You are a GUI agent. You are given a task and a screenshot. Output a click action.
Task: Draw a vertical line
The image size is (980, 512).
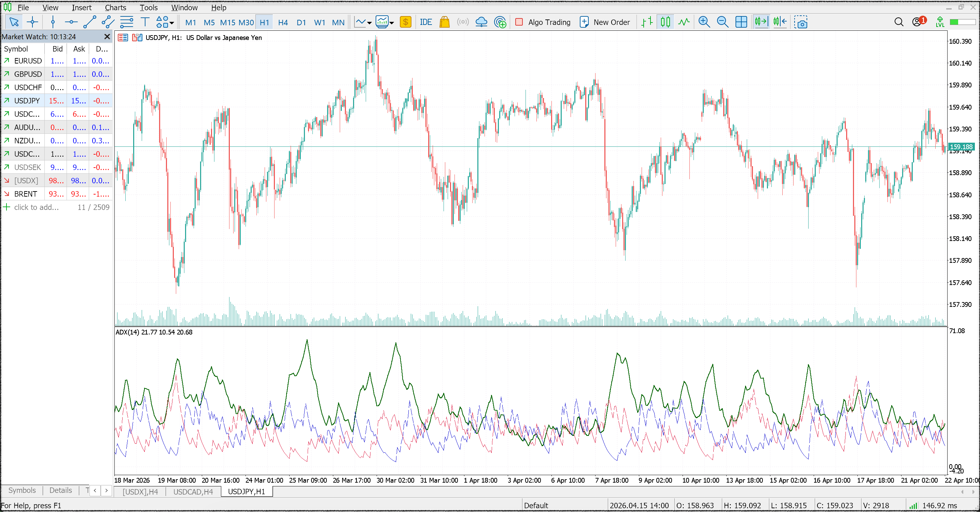(x=53, y=22)
